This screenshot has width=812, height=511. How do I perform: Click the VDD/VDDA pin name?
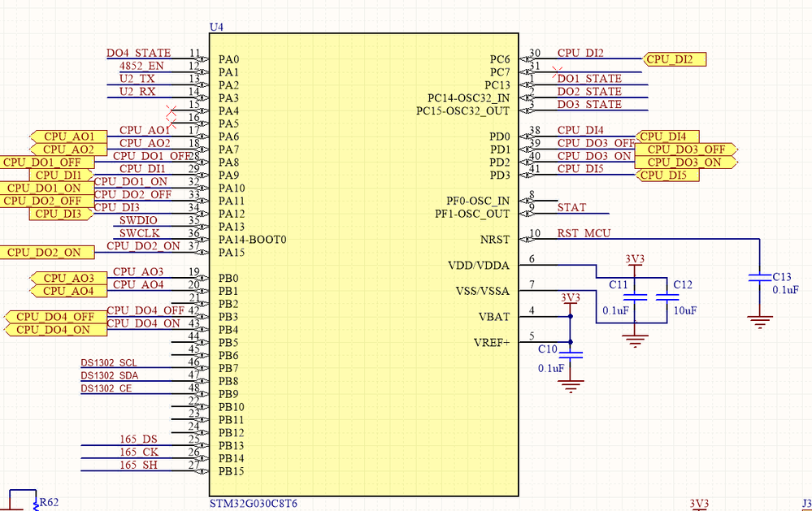479,266
